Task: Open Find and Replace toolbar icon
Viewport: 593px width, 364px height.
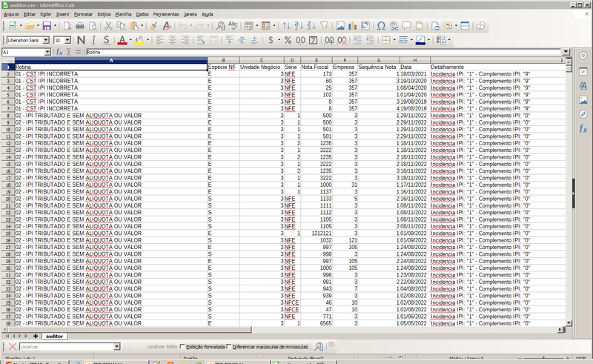Action: point(220,26)
